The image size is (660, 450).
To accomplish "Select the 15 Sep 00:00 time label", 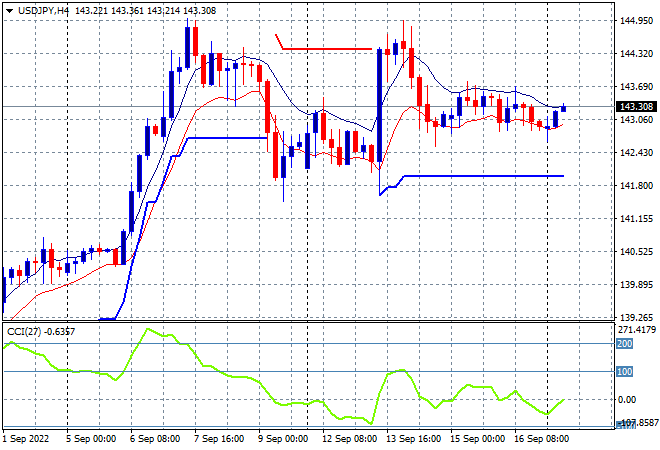I will click(x=477, y=439).
